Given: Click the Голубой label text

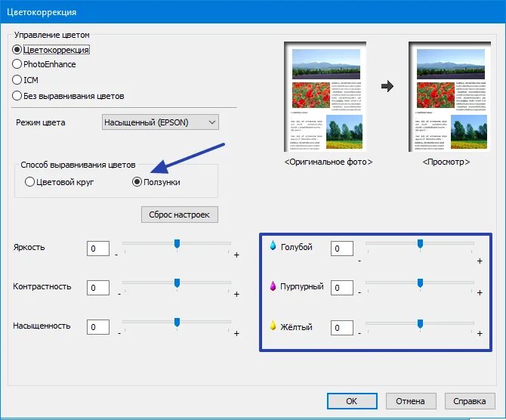Looking at the screenshot, I should (297, 247).
